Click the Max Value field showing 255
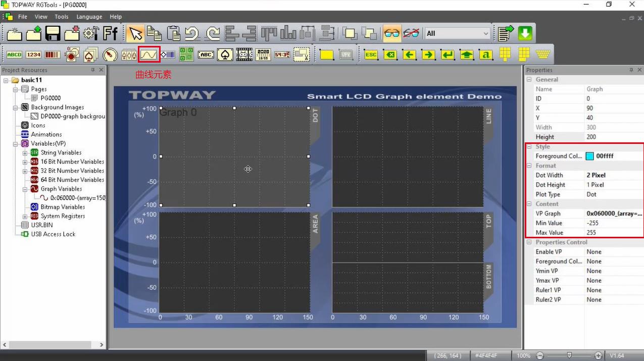Screen dimensions: 644x361 (613, 233)
